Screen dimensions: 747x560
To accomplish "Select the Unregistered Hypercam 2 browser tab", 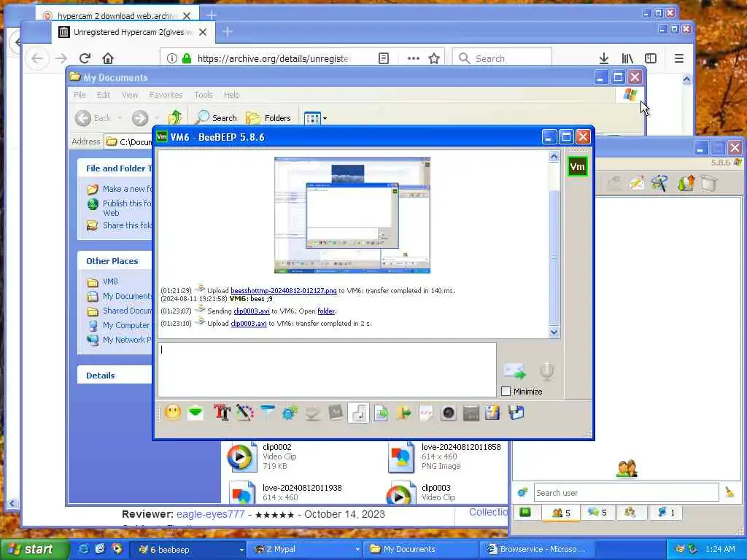I will coord(133,32).
